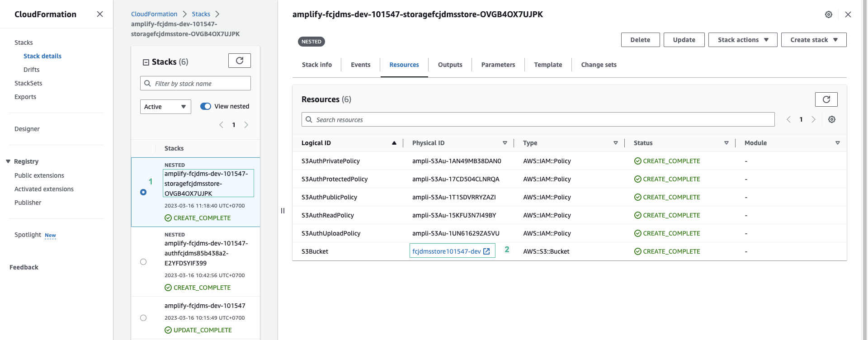Go to previous page in Stacks list
The image size is (868, 340).
pos(221,125)
